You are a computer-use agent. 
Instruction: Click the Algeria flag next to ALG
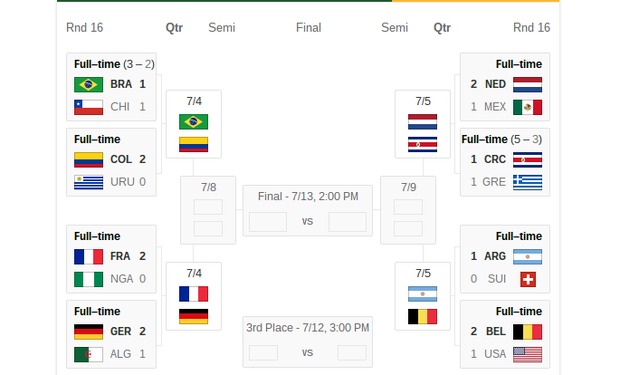pos(89,354)
